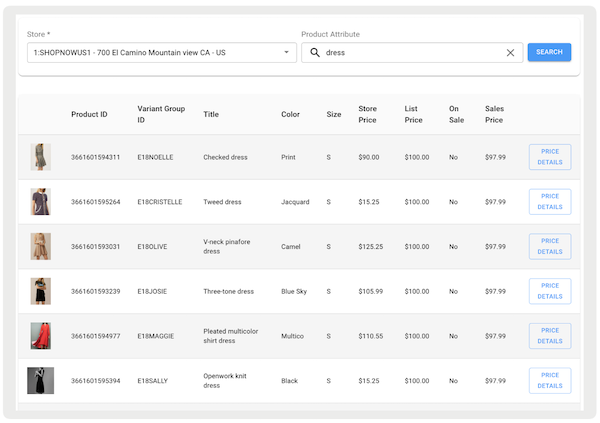Click the Three-tone dress thumbnail image

pos(41,291)
